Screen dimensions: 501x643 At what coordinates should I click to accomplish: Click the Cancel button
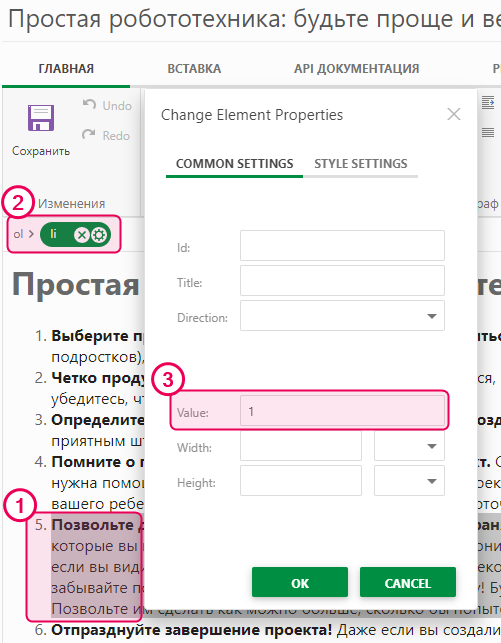point(408,582)
